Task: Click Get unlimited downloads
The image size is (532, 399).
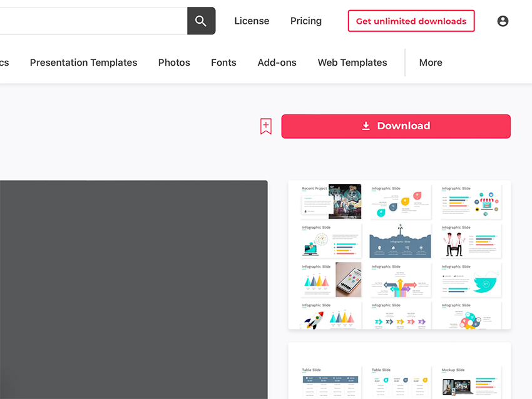Action: click(411, 21)
